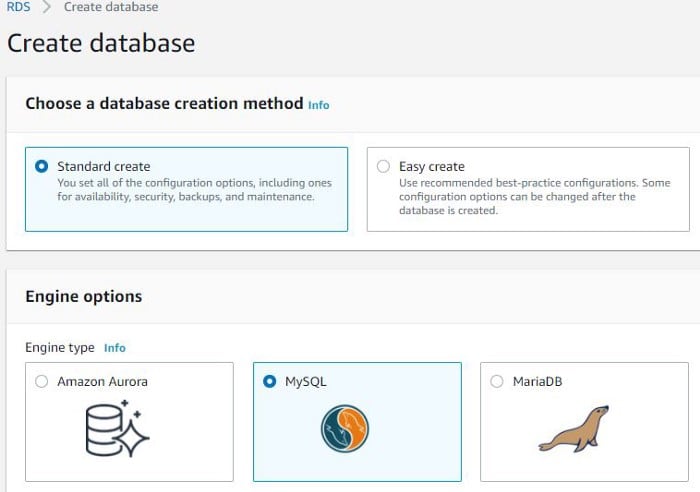Image resolution: width=700 pixels, height=492 pixels.
Task: Click the Standard create description text
Action: coord(194,190)
